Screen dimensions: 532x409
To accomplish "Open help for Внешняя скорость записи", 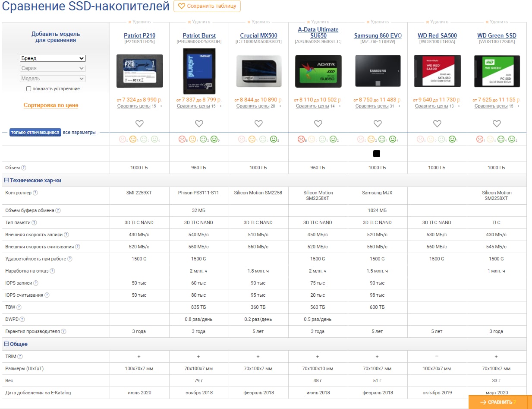I will [66, 235].
